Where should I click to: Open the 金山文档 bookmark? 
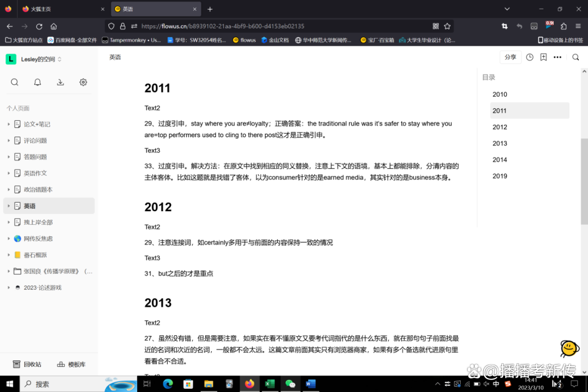pos(275,40)
